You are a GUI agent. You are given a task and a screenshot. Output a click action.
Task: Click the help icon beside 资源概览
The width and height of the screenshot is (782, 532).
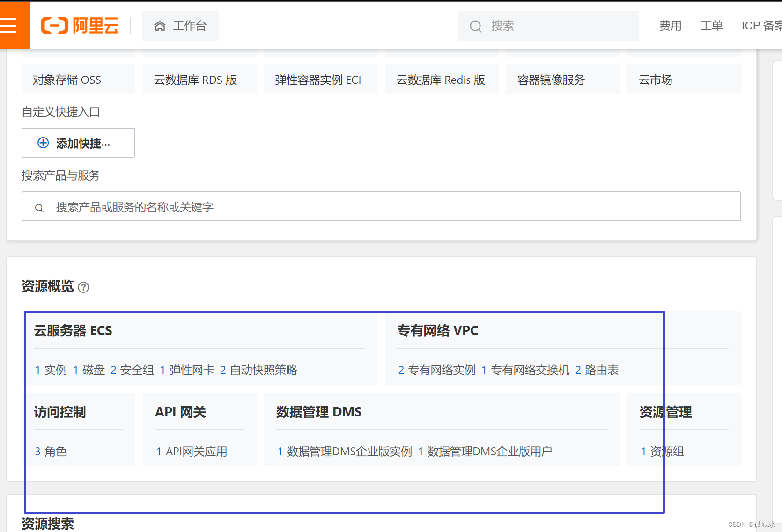point(83,287)
